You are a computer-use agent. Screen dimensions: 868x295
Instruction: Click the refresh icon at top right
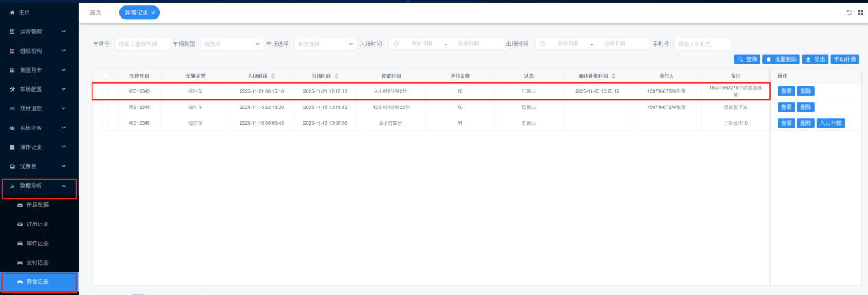click(x=850, y=12)
